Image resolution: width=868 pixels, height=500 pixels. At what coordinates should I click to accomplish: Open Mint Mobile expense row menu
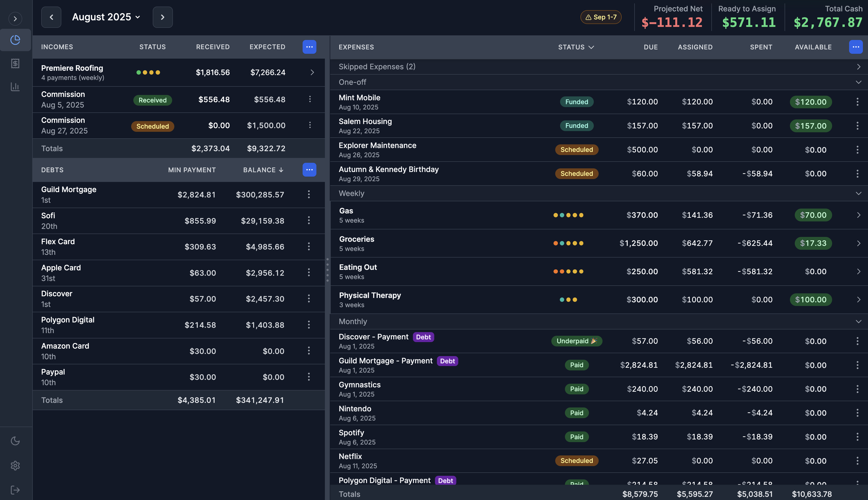857,102
